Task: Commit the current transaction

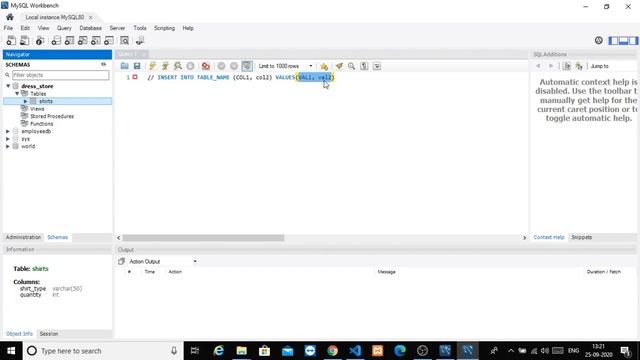Action: [221, 66]
